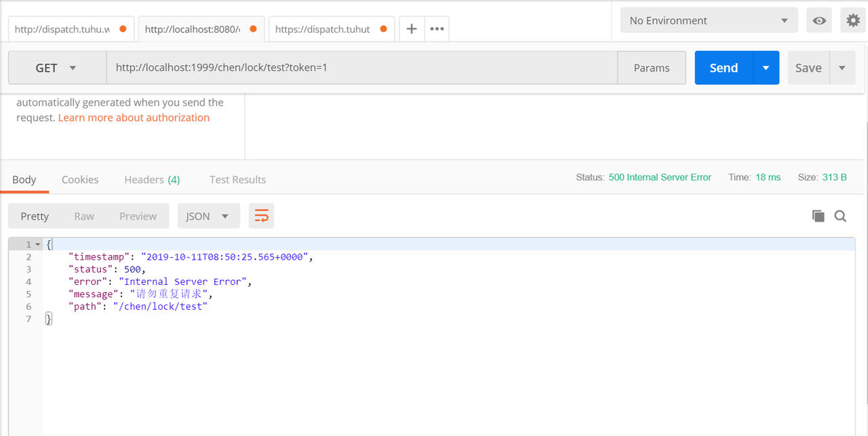The height and width of the screenshot is (436, 868).
Task: Collapse JSON object at line 1 arrow
Action: click(x=38, y=244)
